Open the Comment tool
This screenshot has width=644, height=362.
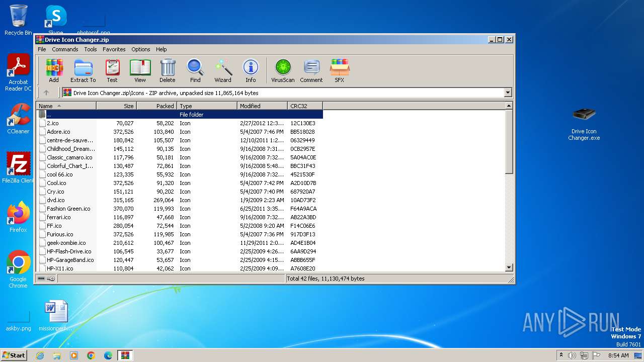point(311,70)
